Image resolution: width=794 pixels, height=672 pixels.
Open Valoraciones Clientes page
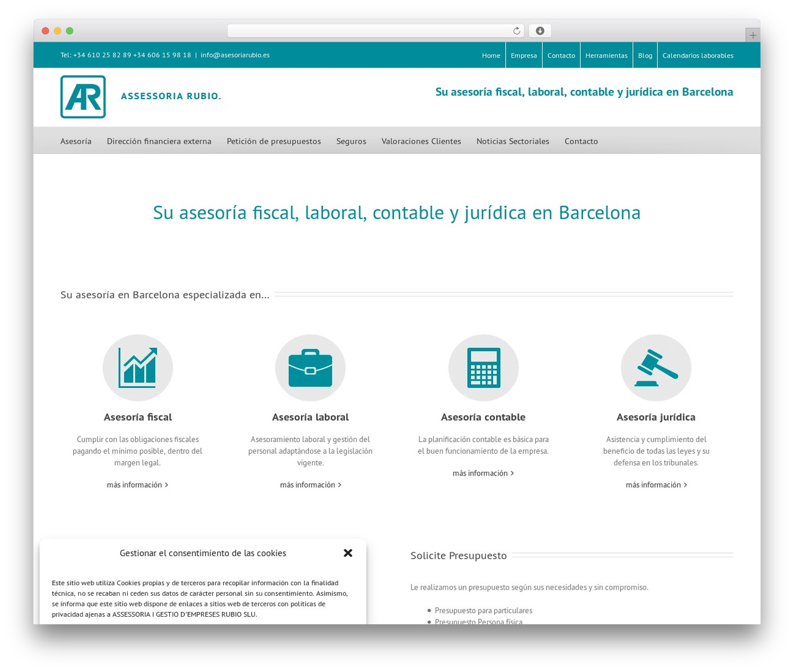coord(421,141)
